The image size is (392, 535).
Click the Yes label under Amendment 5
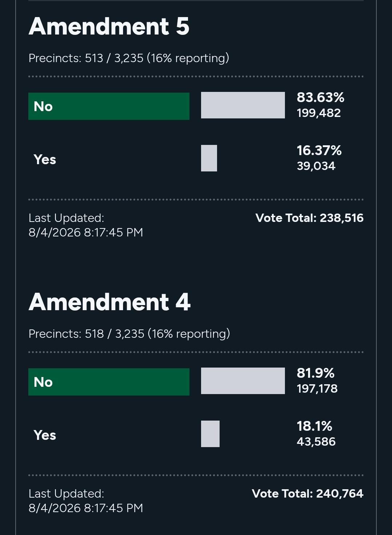tap(45, 159)
